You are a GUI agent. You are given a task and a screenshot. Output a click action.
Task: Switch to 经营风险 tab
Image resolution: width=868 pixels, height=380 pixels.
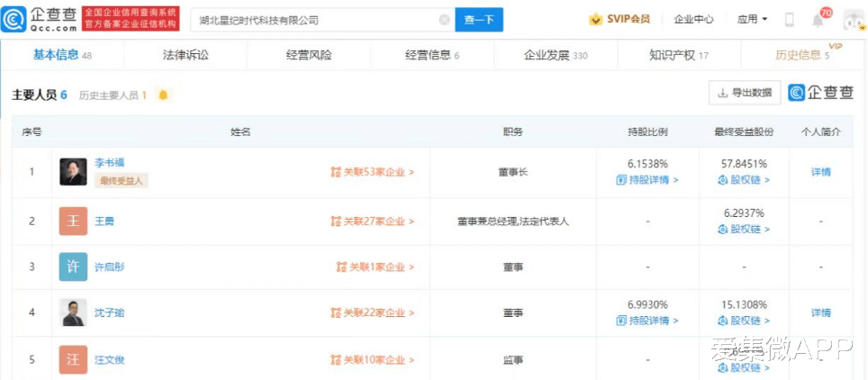(309, 55)
